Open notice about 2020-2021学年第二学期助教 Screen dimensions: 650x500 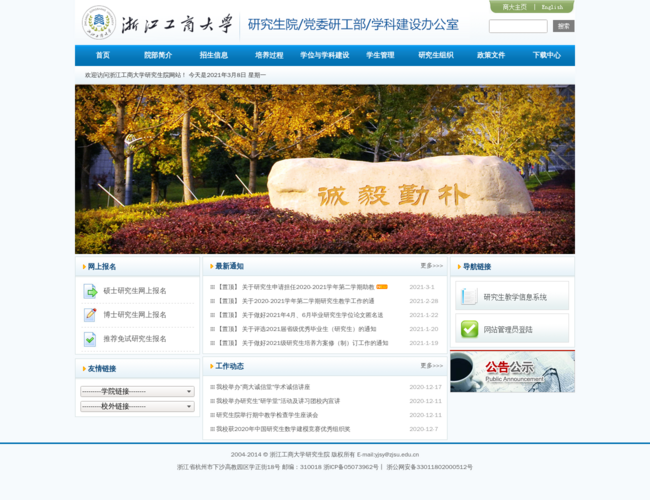pos(295,287)
